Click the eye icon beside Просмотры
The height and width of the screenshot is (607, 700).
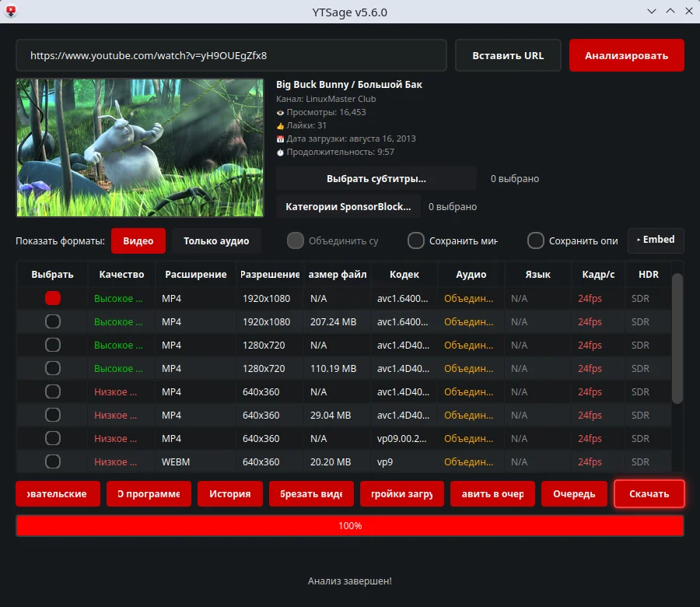point(280,113)
